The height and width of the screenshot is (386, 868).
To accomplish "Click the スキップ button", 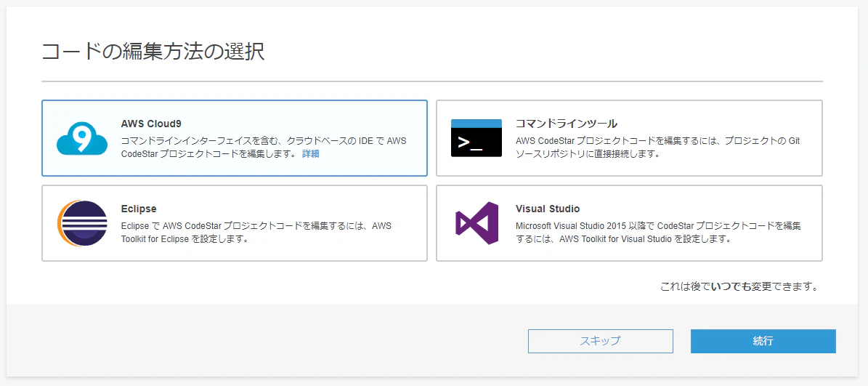I will [x=600, y=341].
